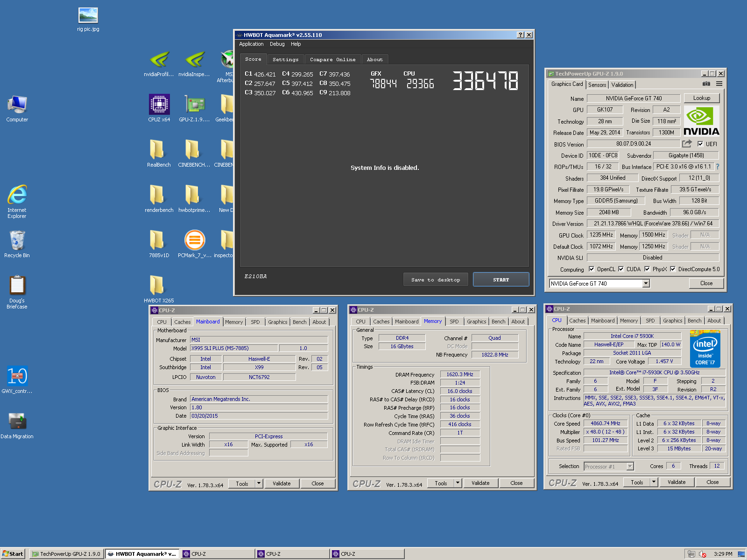The image size is (747, 560).
Task: Open the hwbotprime folder
Action: [194, 199]
